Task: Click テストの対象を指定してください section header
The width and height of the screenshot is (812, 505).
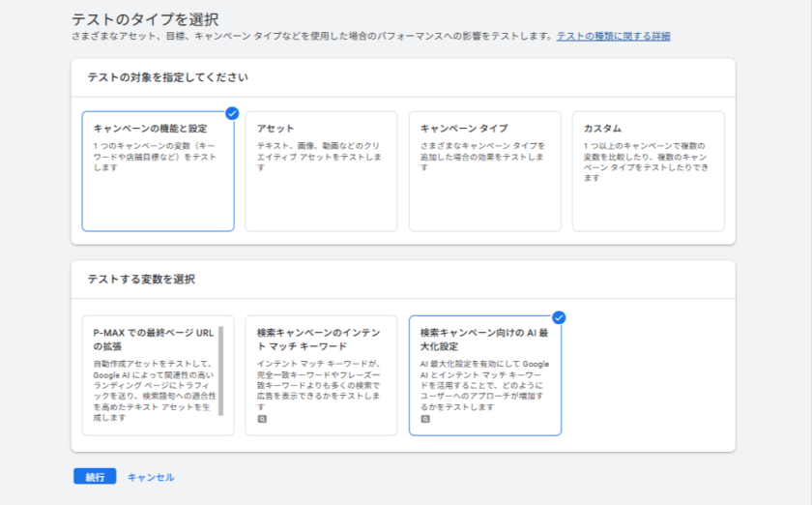Action: point(167,77)
